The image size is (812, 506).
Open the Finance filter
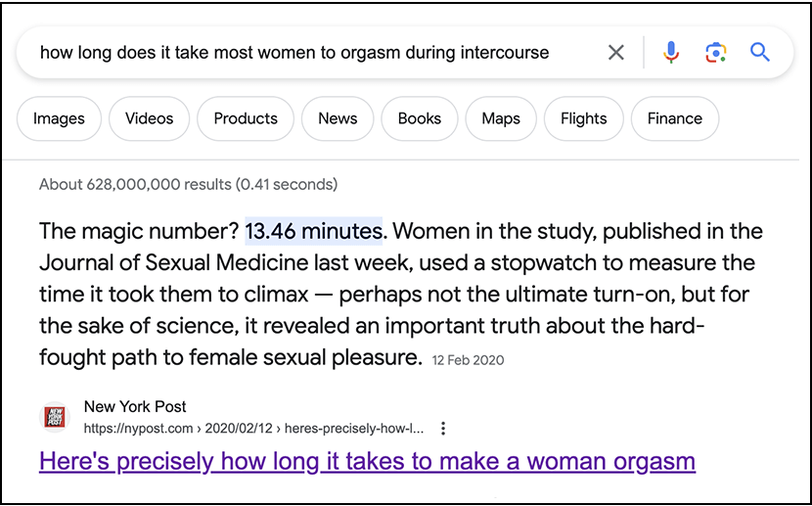pos(674,118)
